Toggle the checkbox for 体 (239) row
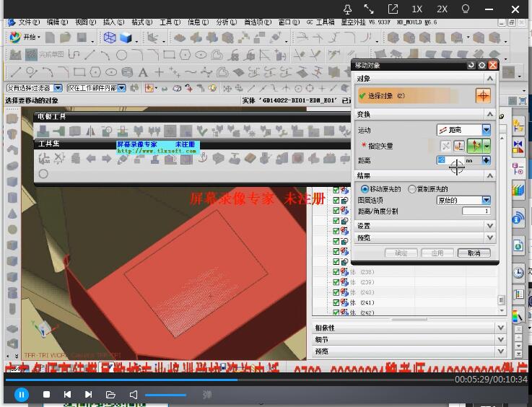Viewport: 532px width, 407px height. point(336,282)
